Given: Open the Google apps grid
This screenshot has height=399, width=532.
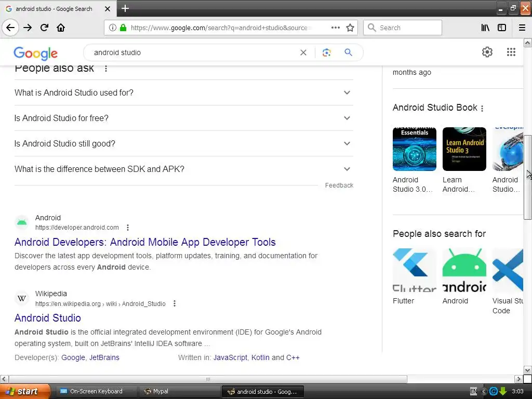Looking at the screenshot, I should pyautogui.click(x=511, y=52).
